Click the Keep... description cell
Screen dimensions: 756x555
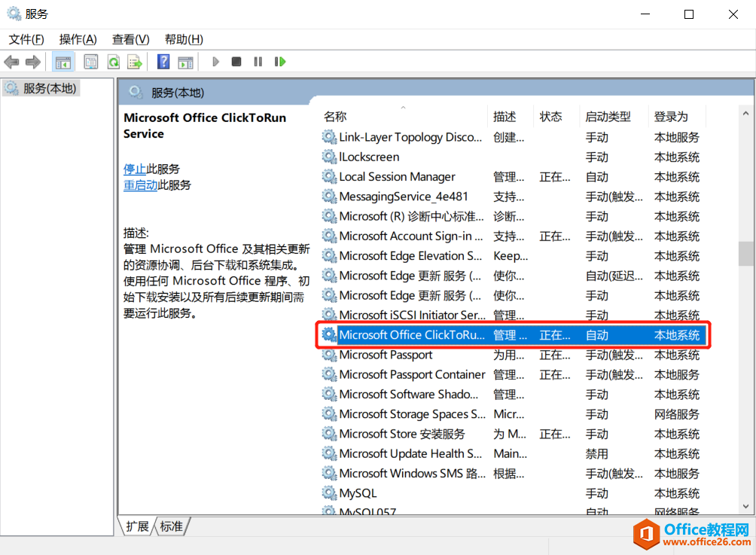(x=511, y=256)
